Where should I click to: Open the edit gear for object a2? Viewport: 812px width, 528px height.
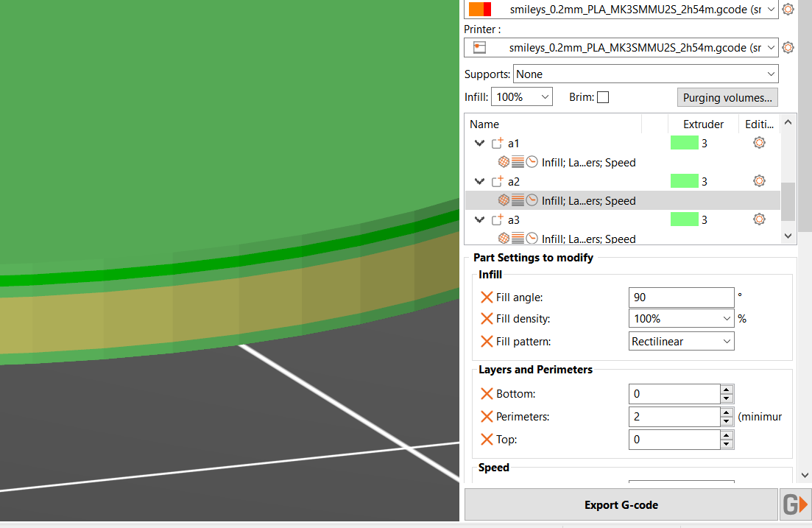coord(759,181)
